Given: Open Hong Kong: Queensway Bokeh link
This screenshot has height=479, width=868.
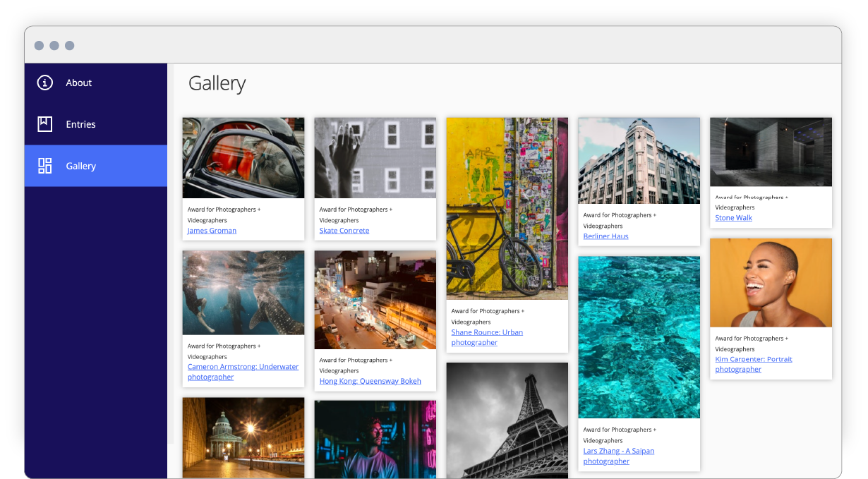Looking at the screenshot, I should click(x=370, y=381).
